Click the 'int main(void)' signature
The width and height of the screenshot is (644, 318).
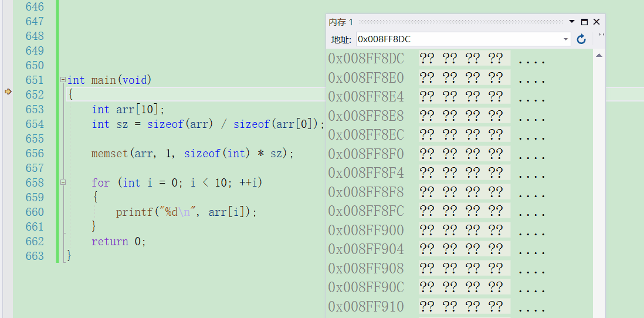pos(110,80)
